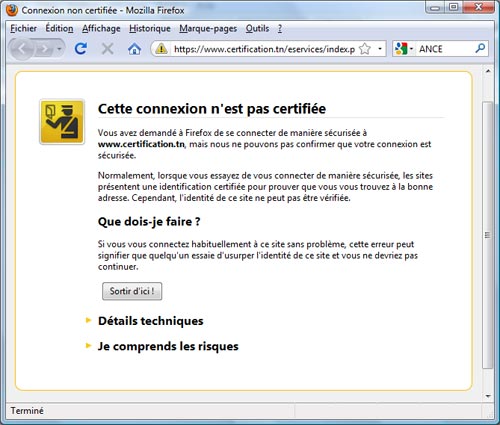Image resolution: width=500 pixels, height=425 pixels.
Task: Maximize the Firefox window
Action: point(453,7)
